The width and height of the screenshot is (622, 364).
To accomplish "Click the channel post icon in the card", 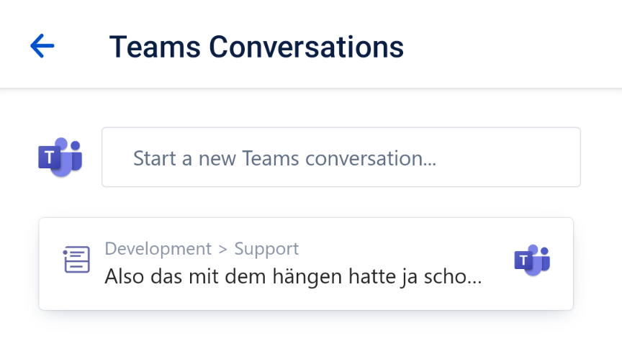I will 77,260.
